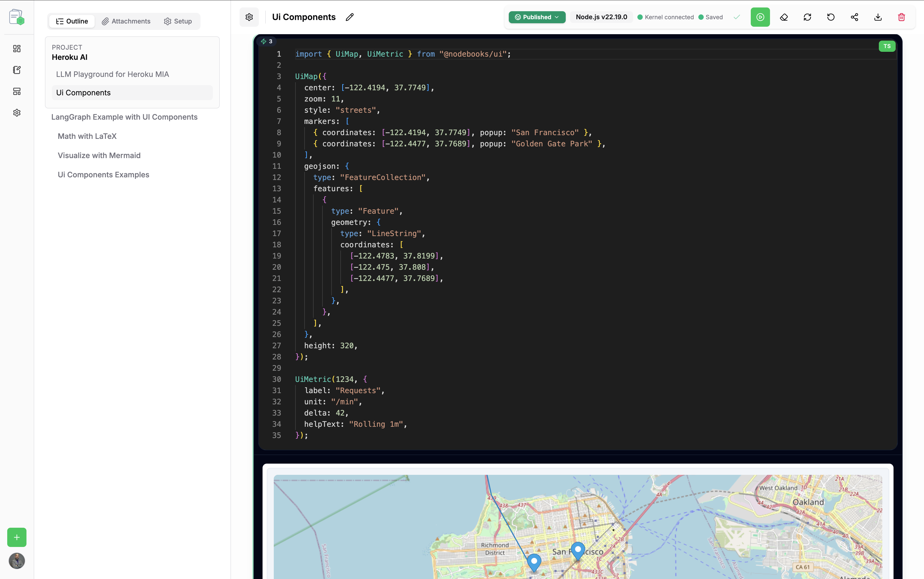Open the dashboard grid icon in sidebar

17,49
